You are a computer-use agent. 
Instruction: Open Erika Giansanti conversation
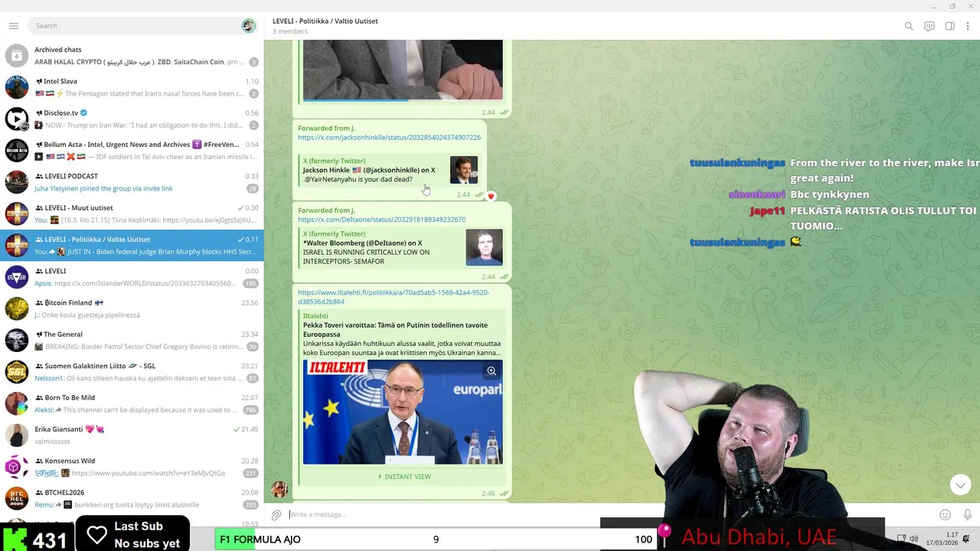click(x=132, y=435)
